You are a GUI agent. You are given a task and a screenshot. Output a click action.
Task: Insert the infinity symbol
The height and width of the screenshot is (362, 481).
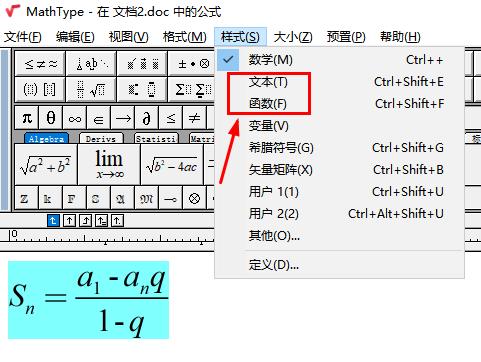[75, 118]
